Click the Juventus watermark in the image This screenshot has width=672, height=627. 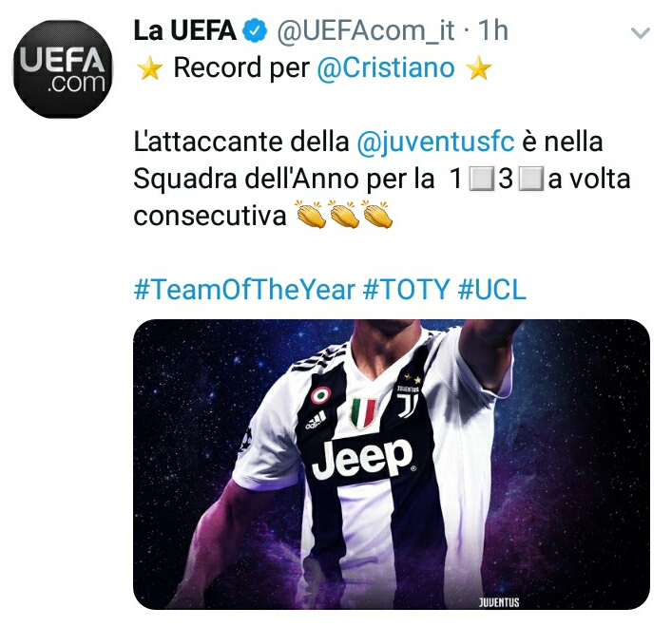[499, 602]
